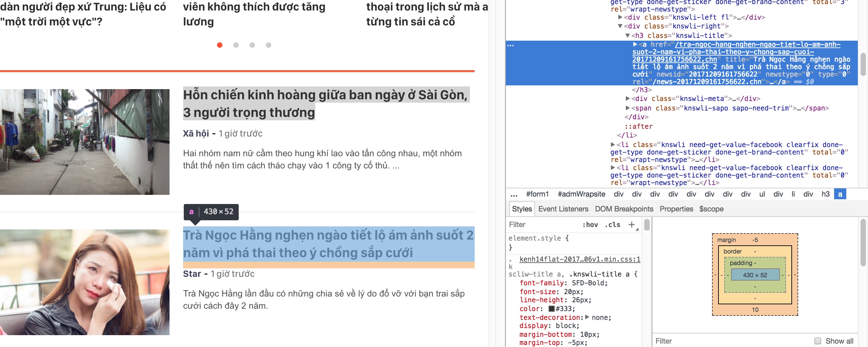Select the fourth carousel dot indicator
This screenshot has width=868, height=347.
click(x=269, y=45)
